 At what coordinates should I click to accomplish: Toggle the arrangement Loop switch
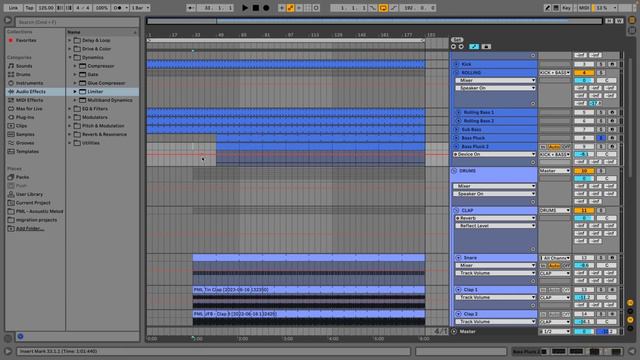383,8
